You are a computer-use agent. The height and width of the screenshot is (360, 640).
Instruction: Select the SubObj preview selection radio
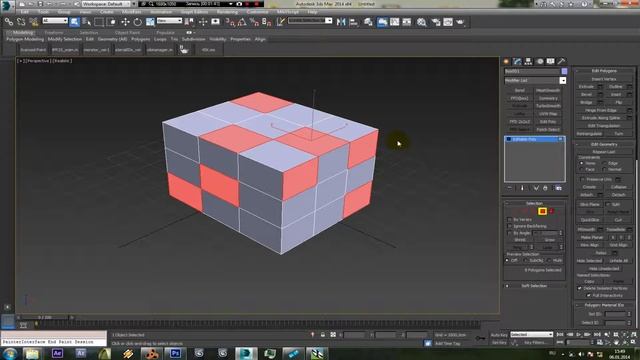click(525, 260)
